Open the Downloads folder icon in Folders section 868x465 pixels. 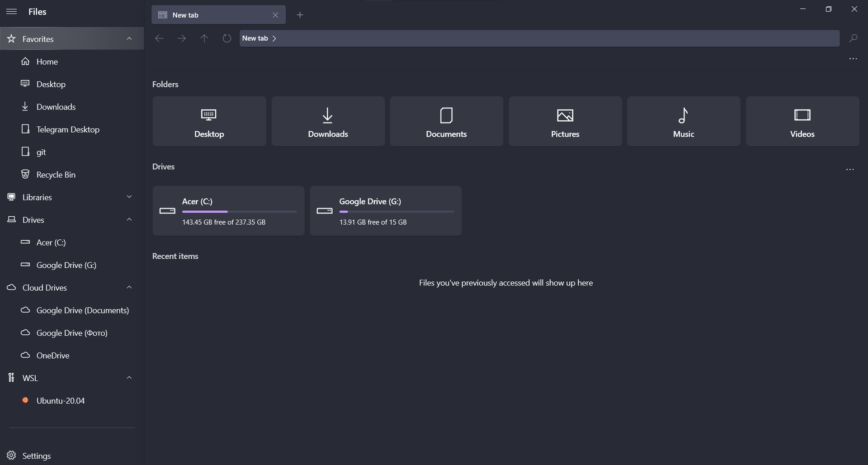[x=327, y=121]
